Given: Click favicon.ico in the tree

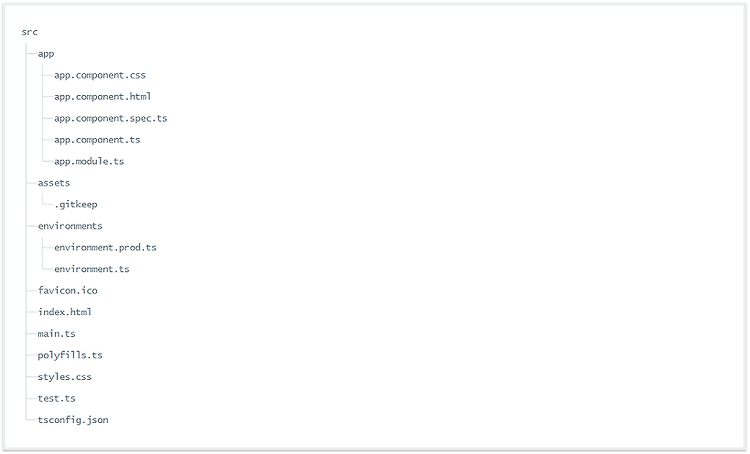Looking at the screenshot, I should (x=67, y=290).
